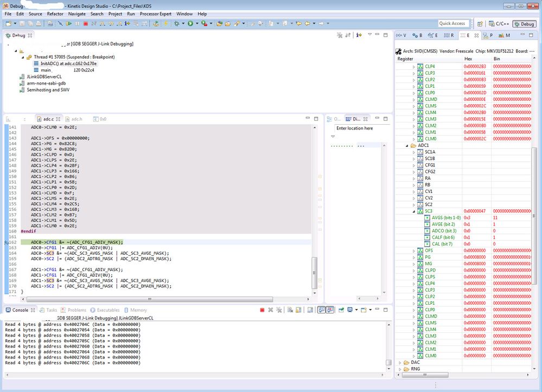
Task: Toggle Instruction Stepping Mode in main toolbar
Action: coord(127,23)
